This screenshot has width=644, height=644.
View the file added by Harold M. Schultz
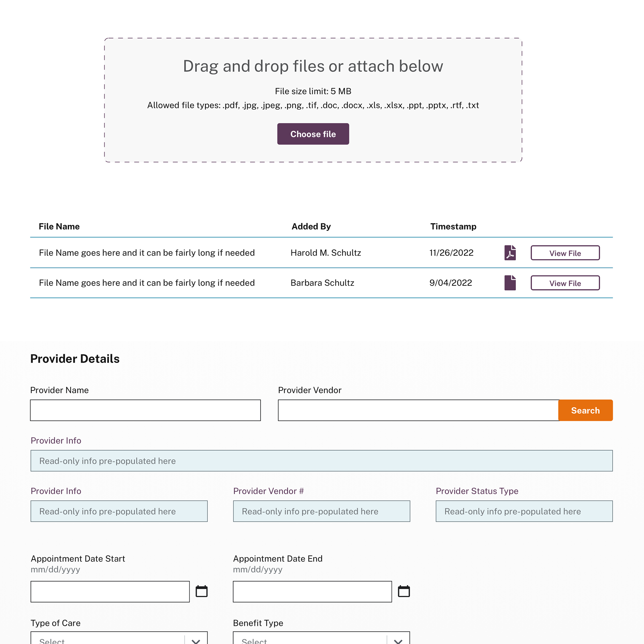[565, 253]
